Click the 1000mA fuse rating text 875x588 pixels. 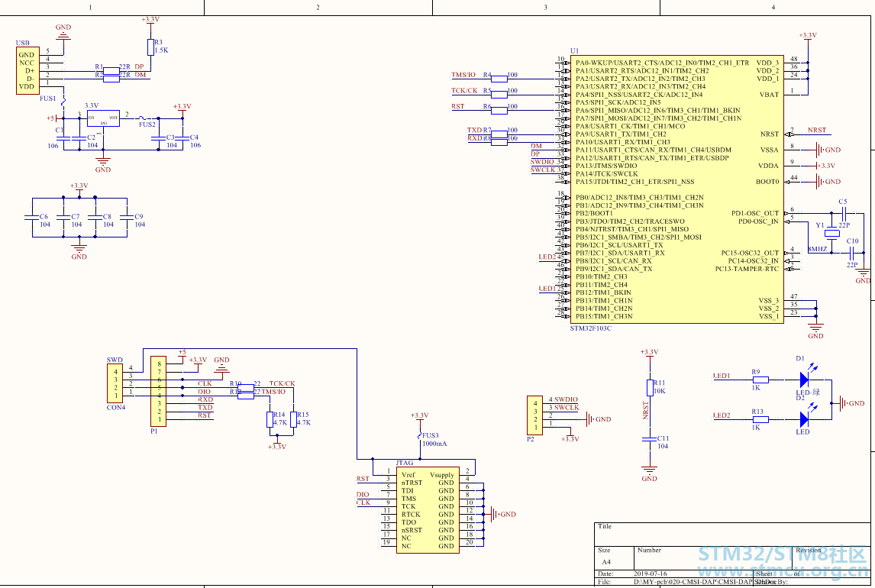(x=434, y=444)
